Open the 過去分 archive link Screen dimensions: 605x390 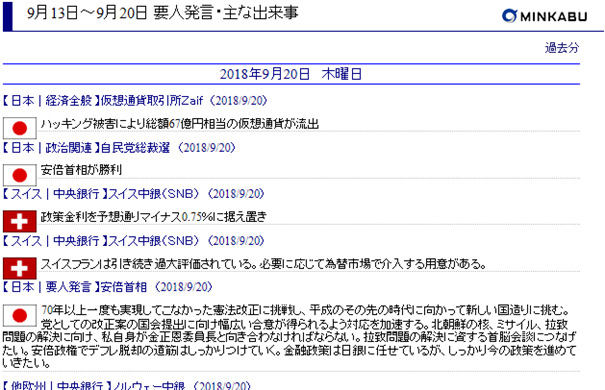[562, 48]
